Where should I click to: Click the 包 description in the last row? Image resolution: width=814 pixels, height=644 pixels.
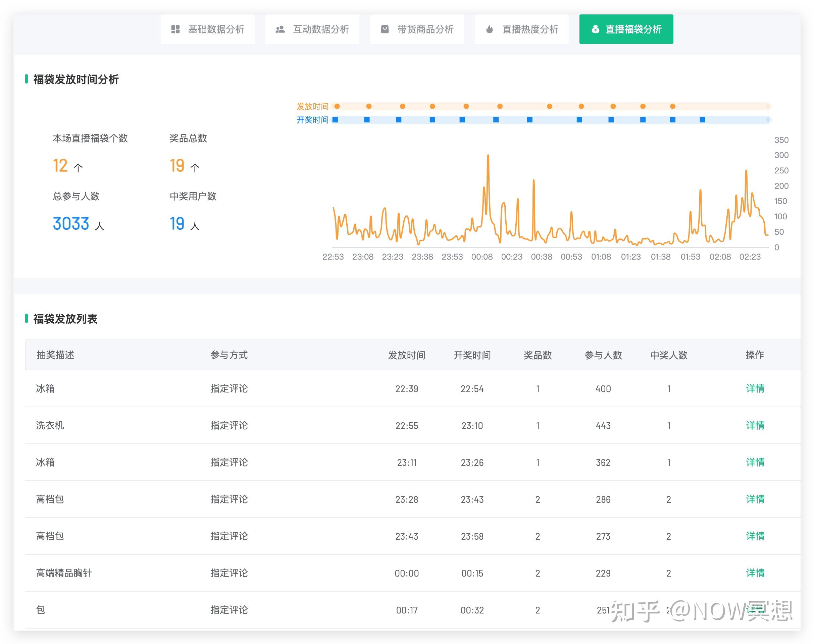pyautogui.click(x=40, y=610)
